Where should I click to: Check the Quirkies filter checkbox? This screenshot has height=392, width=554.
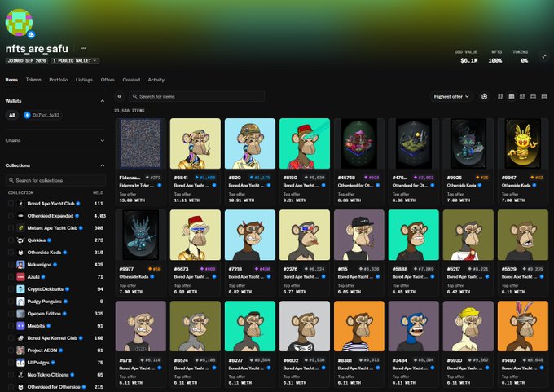(11, 240)
